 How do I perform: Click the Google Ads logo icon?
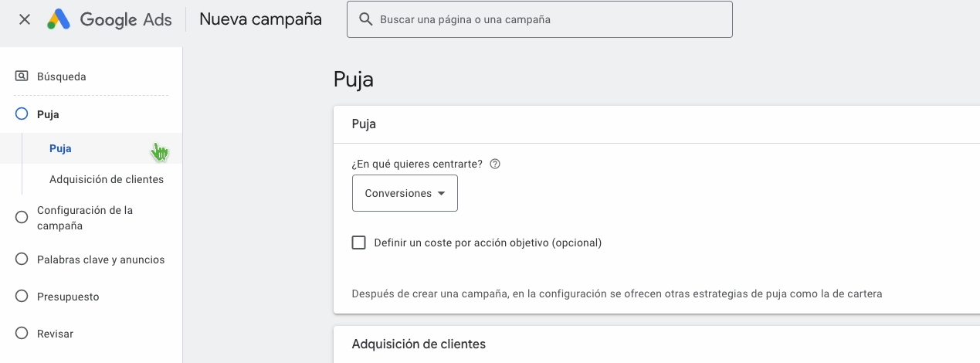[59, 19]
